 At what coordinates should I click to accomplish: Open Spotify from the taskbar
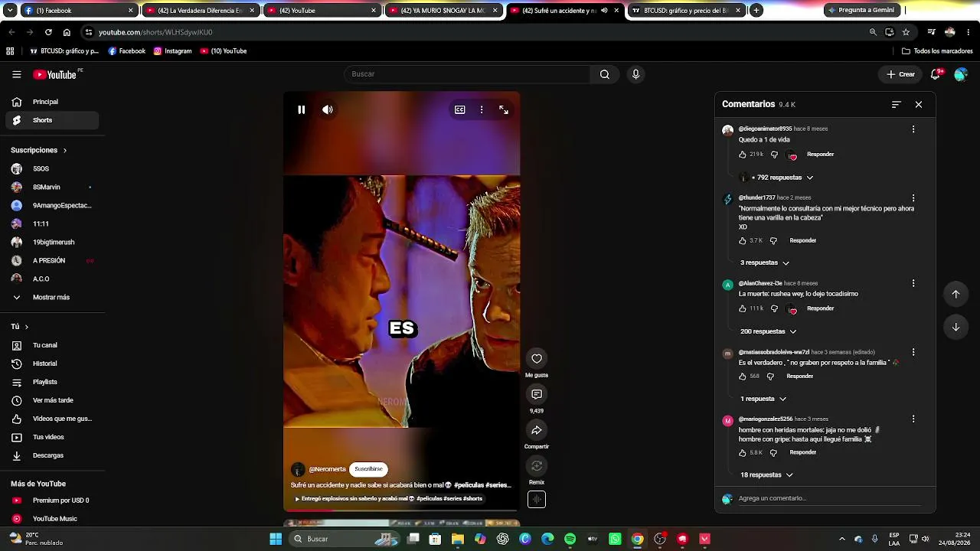tap(570, 539)
